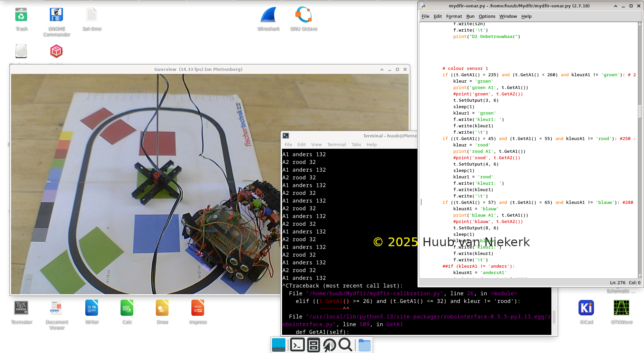
Task: Launch LibreOffice Calc from the desktop
Action: [x=127, y=308]
